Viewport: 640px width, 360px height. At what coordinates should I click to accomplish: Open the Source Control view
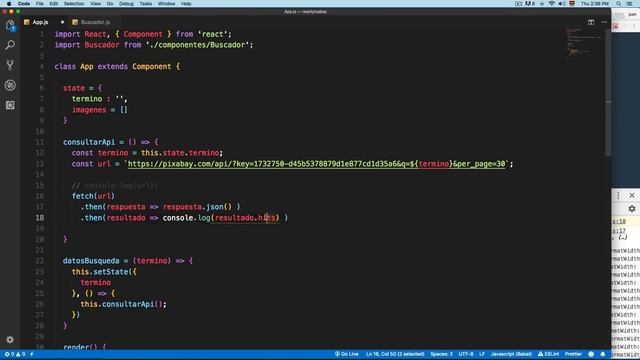(10, 65)
